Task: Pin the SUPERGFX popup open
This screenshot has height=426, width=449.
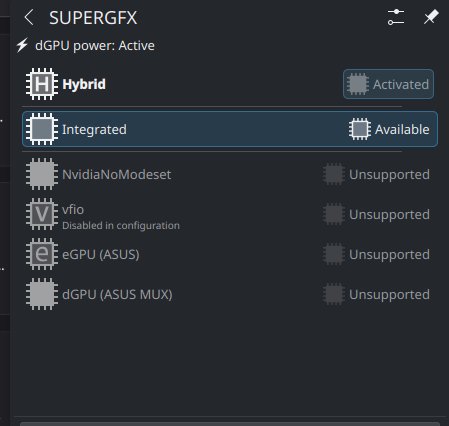Action: point(431,17)
